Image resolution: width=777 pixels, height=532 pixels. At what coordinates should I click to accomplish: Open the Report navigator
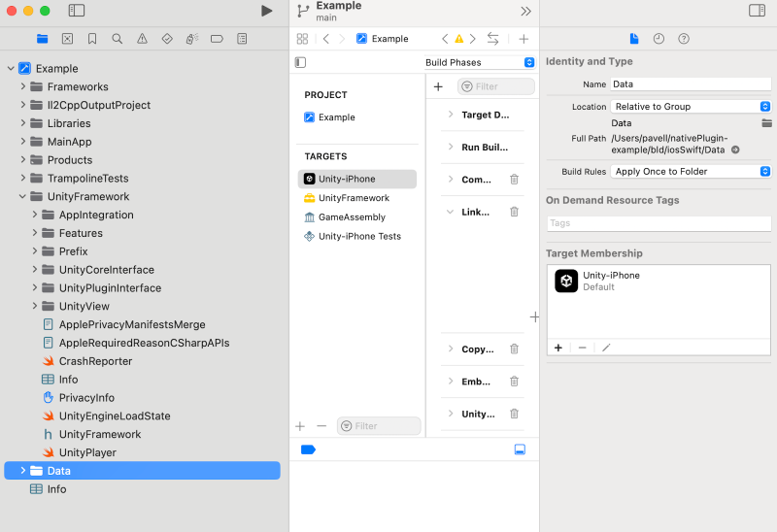[x=242, y=39]
